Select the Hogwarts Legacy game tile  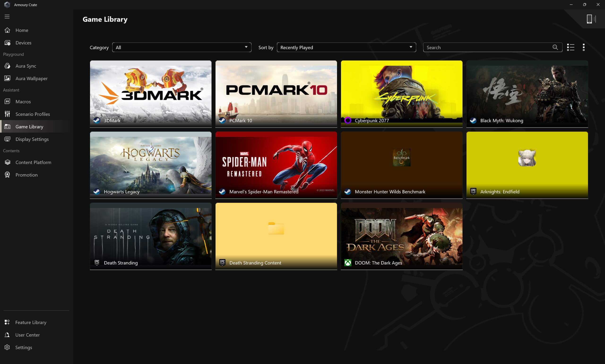coord(151,164)
